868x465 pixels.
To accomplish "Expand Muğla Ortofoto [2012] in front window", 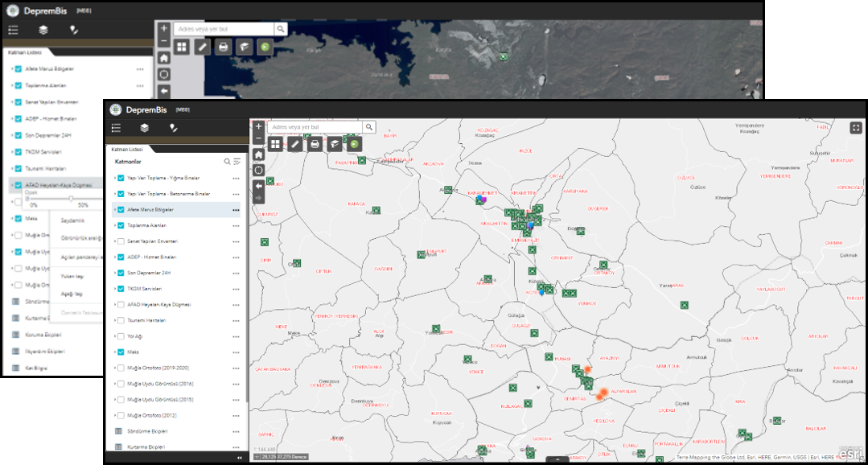I will 114,415.
